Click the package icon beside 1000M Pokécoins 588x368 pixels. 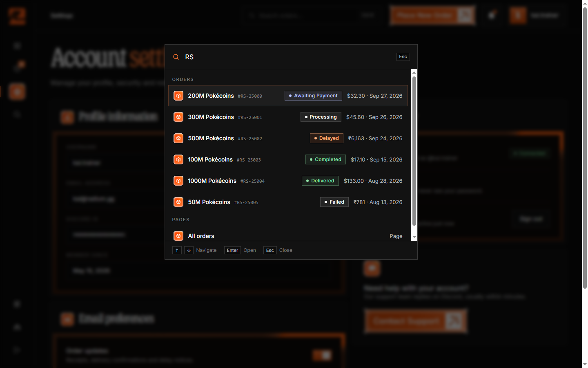[178, 181]
